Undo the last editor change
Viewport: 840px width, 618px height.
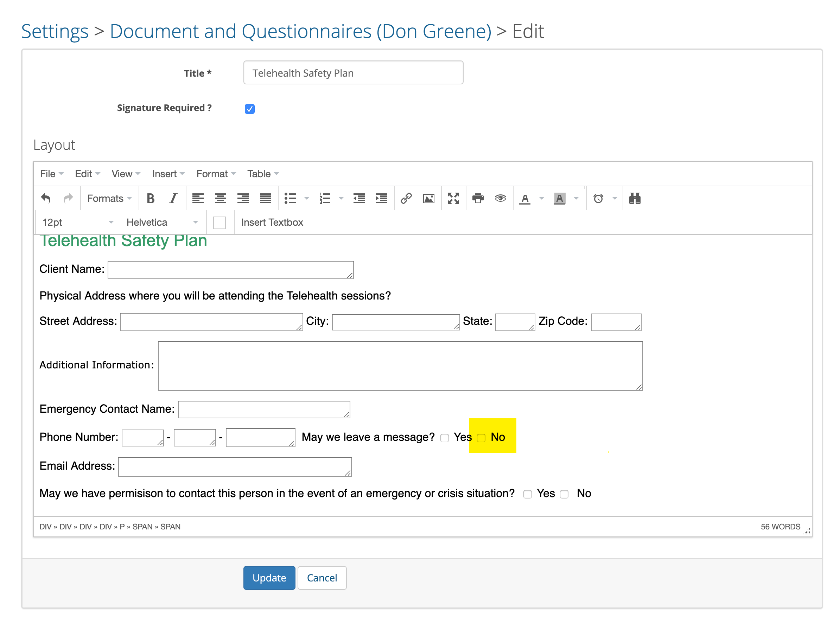pyautogui.click(x=46, y=198)
